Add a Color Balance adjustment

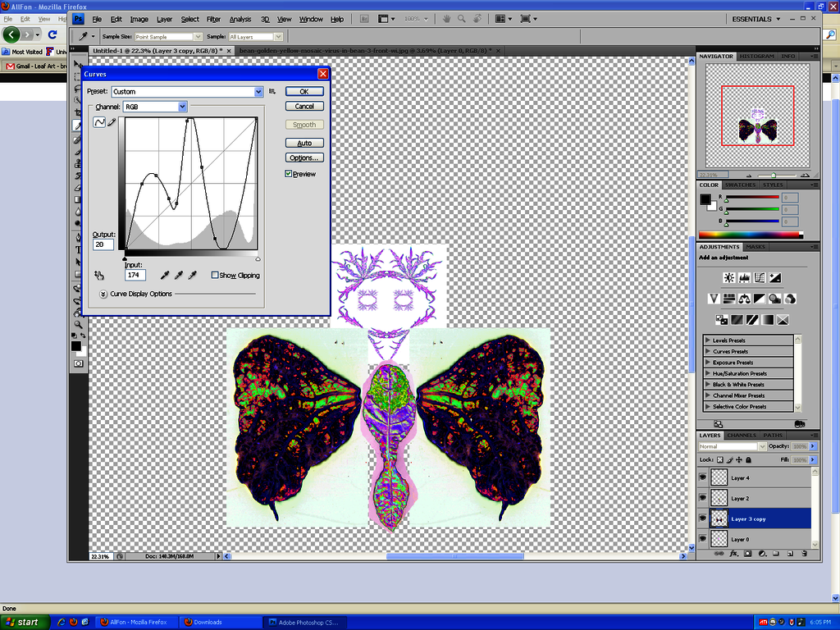pyautogui.click(x=744, y=299)
